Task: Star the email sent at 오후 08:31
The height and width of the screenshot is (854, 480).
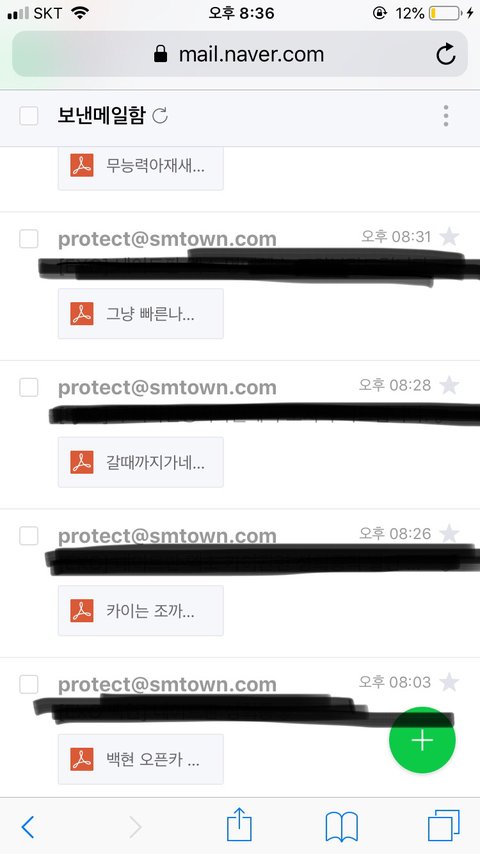Action: [449, 237]
